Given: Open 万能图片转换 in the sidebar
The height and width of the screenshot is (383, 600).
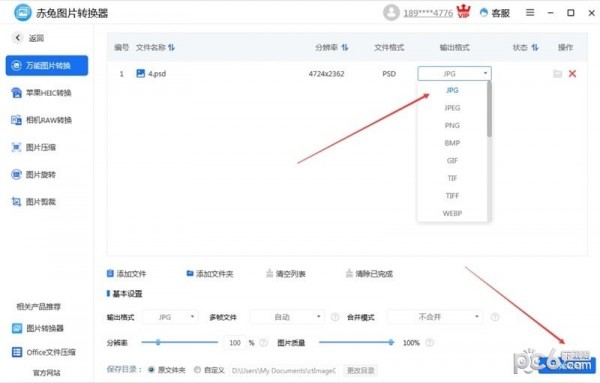Looking at the screenshot, I should [47, 65].
